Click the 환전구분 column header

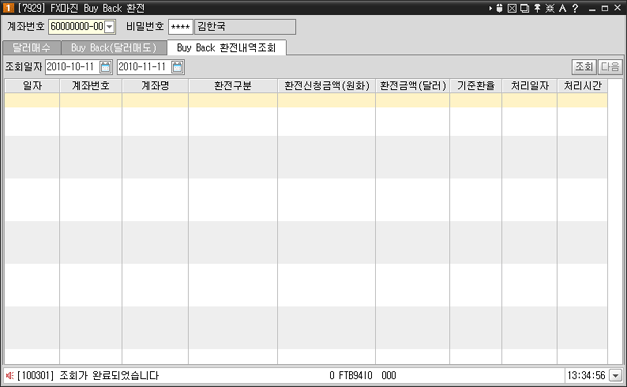click(x=233, y=86)
